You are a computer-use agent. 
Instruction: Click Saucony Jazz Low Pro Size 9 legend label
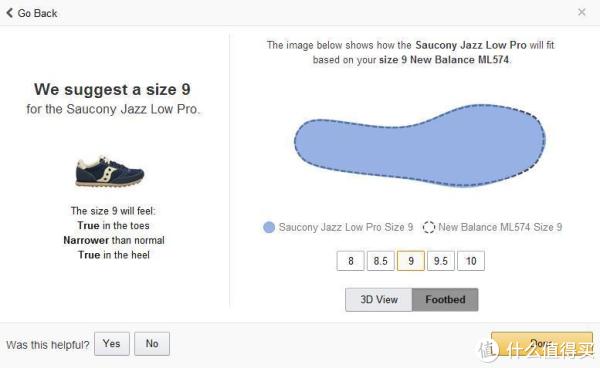[x=346, y=227]
